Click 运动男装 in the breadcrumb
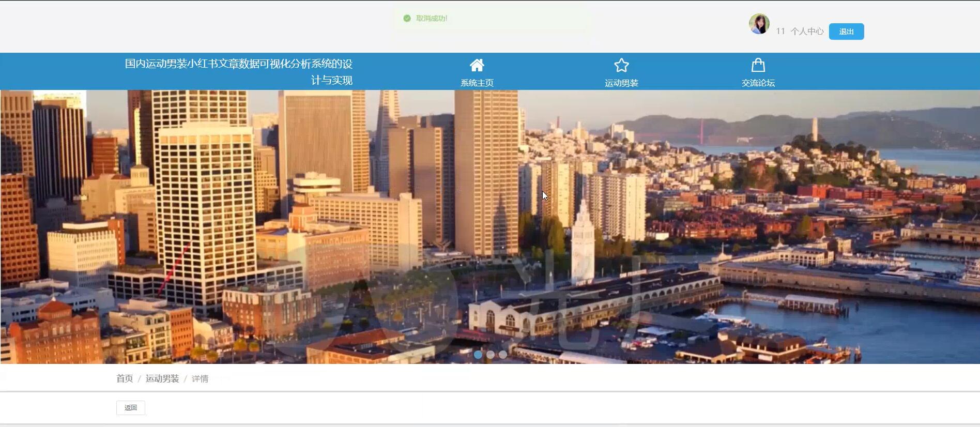980x427 pixels. [162, 379]
